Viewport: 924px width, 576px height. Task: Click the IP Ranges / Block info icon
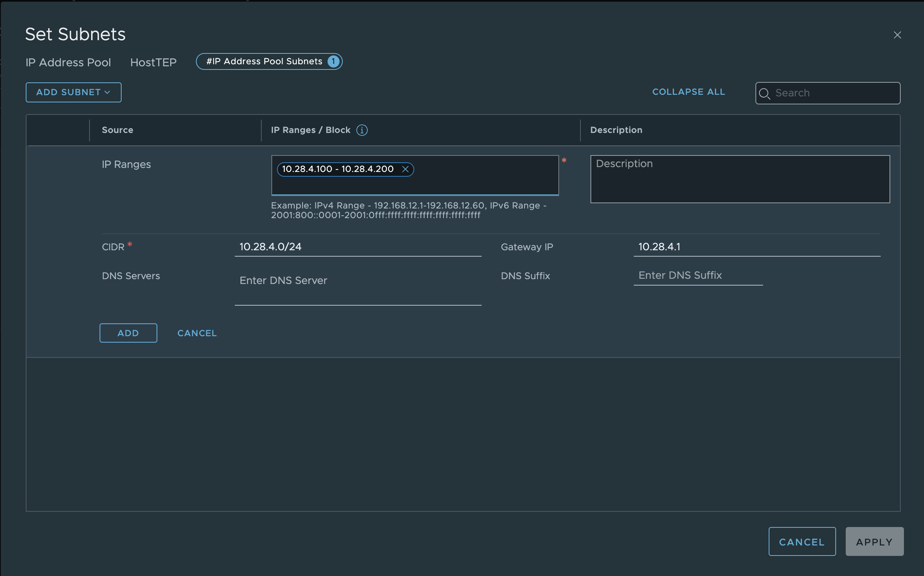coord(362,130)
